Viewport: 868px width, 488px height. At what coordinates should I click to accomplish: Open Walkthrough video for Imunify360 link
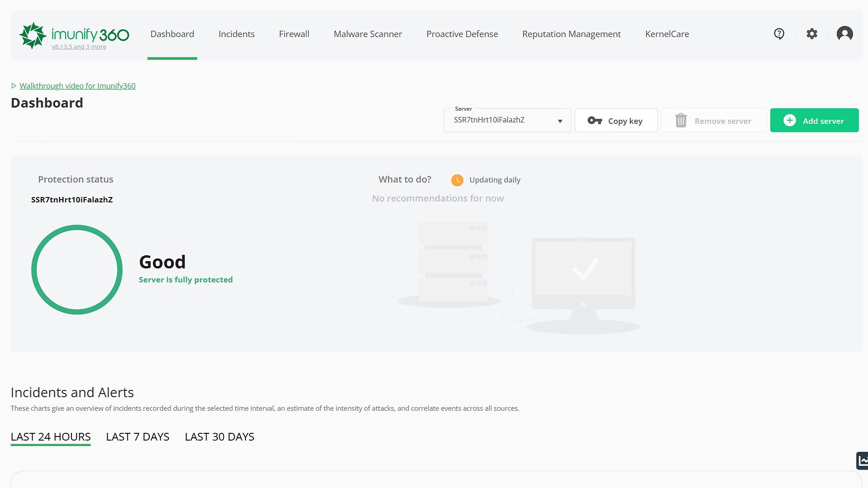(x=77, y=86)
